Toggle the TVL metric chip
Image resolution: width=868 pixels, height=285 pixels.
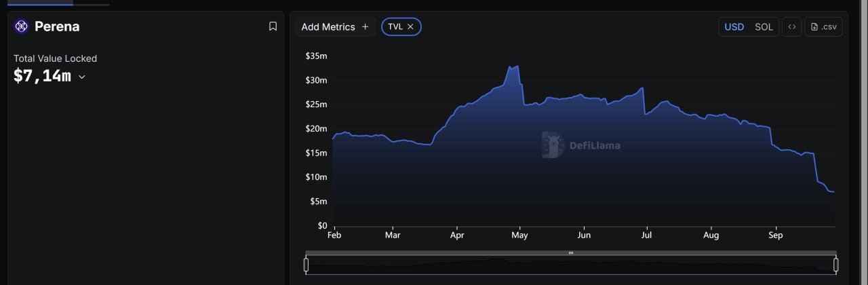[x=395, y=27]
